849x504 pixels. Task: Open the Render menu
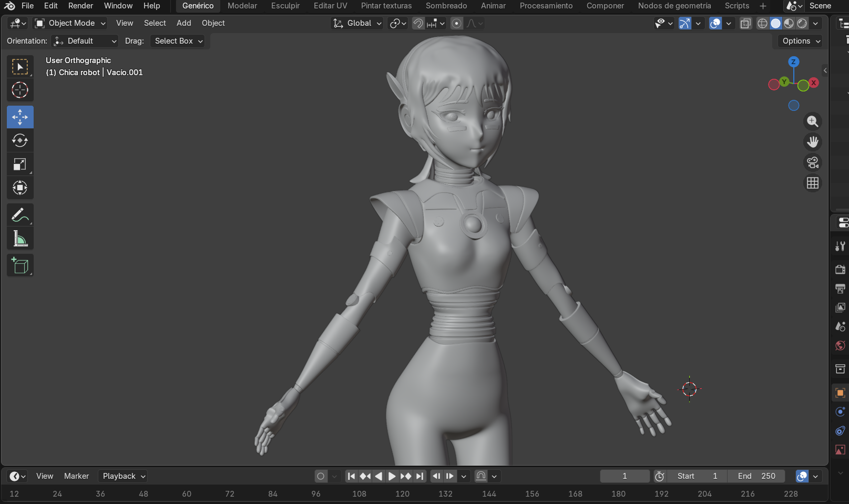tap(80, 6)
